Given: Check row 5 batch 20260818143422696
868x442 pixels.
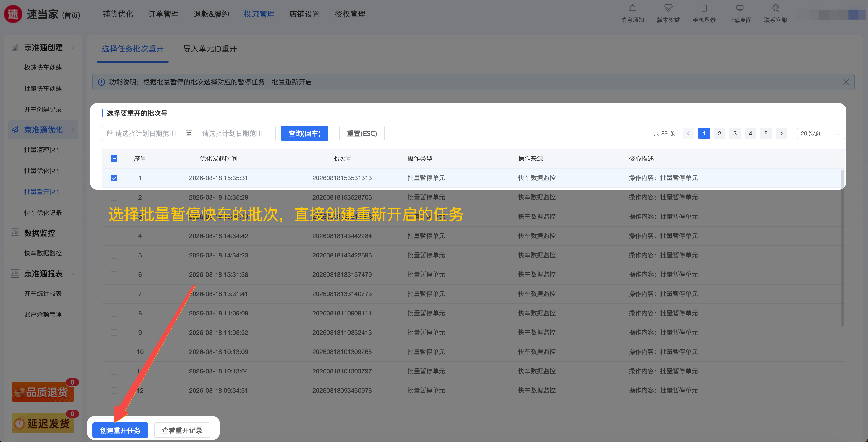Looking at the screenshot, I should click(114, 255).
